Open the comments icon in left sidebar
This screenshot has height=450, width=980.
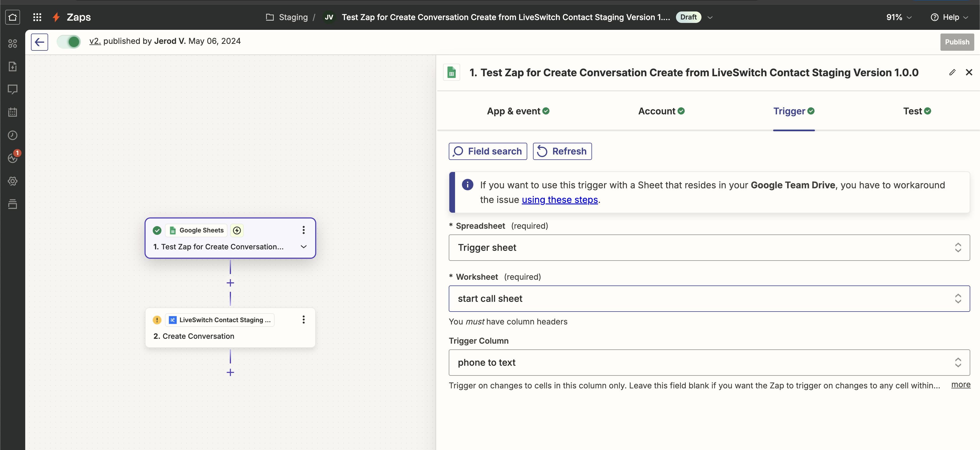coord(13,89)
